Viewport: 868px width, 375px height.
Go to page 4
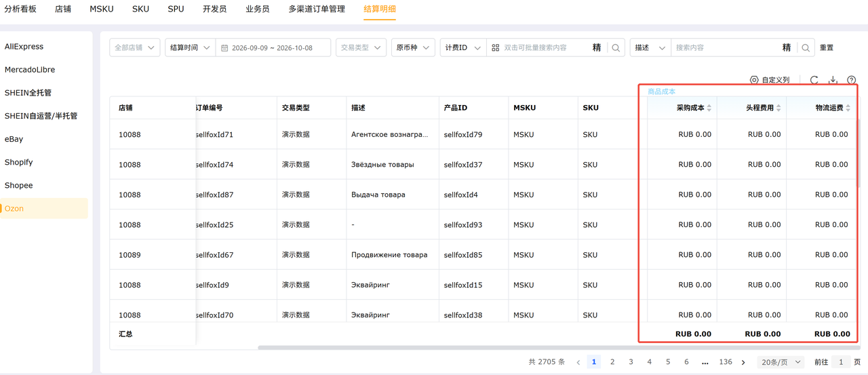[650, 362]
